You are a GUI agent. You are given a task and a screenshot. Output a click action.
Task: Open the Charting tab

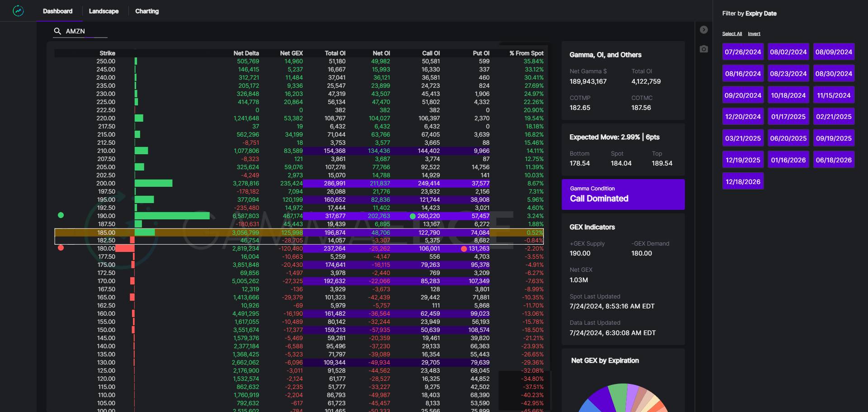click(x=147, y=11)
